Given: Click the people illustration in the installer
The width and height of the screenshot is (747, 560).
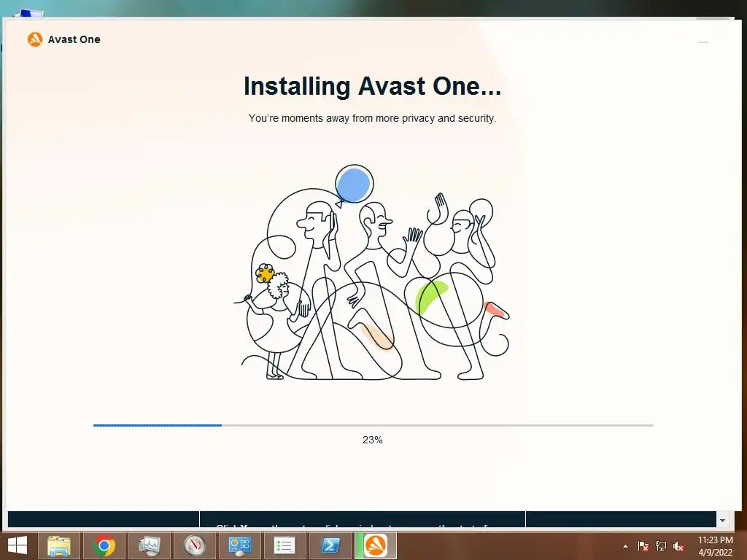Looking at the screenshot, I should click(x=372, y=273).
